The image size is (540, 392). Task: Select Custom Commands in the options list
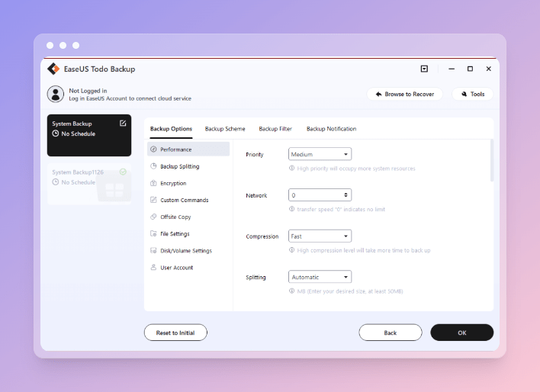click(x=188, y=200)
